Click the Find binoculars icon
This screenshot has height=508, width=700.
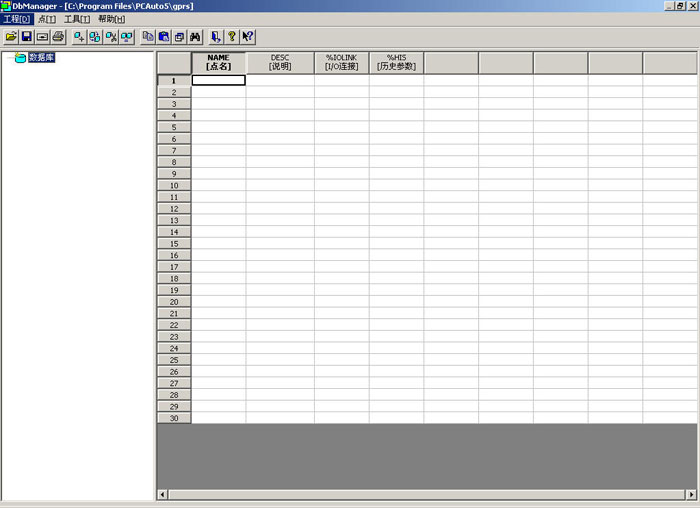point(195,37)
